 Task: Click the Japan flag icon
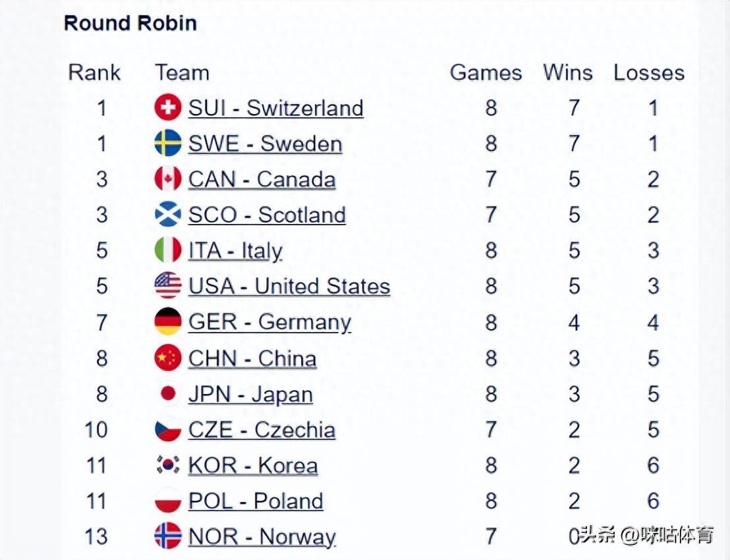pyautogui.click(x=168, y=394)
